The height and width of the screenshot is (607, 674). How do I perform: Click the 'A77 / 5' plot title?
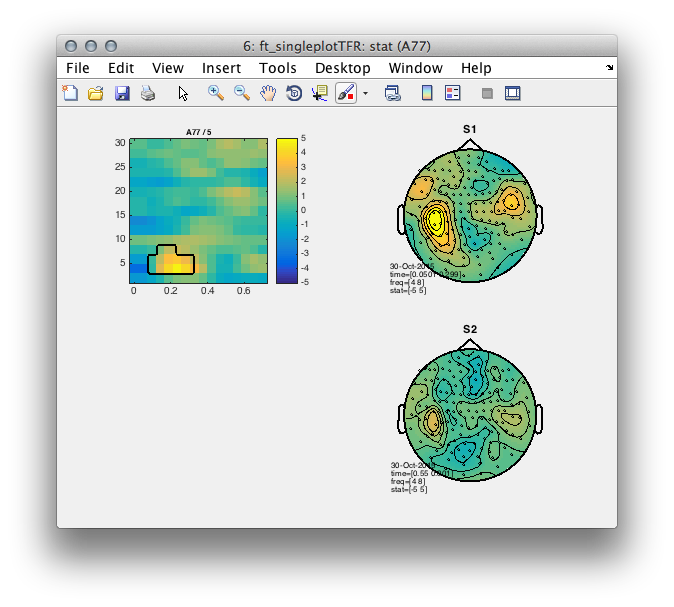199,132
